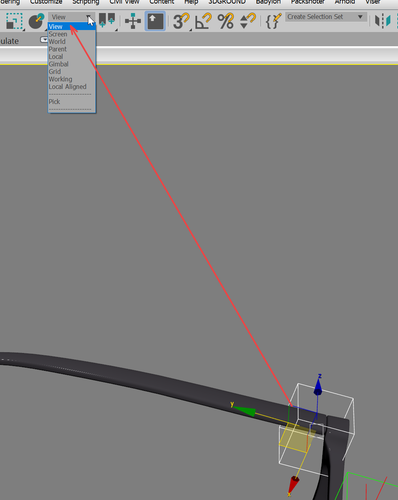Viewport: 398px width, 500px height.
Task: Open the Customize menu
Action: (46, 2)
